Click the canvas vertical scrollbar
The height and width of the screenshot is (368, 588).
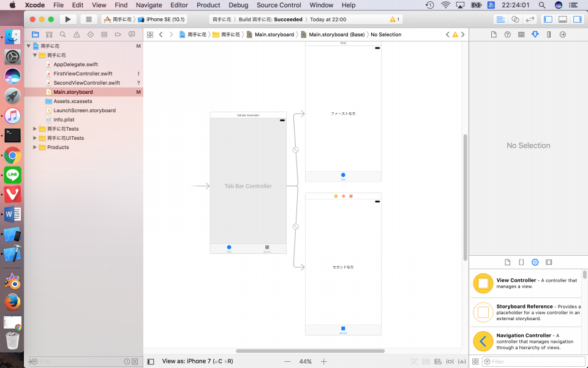(466, 197)
